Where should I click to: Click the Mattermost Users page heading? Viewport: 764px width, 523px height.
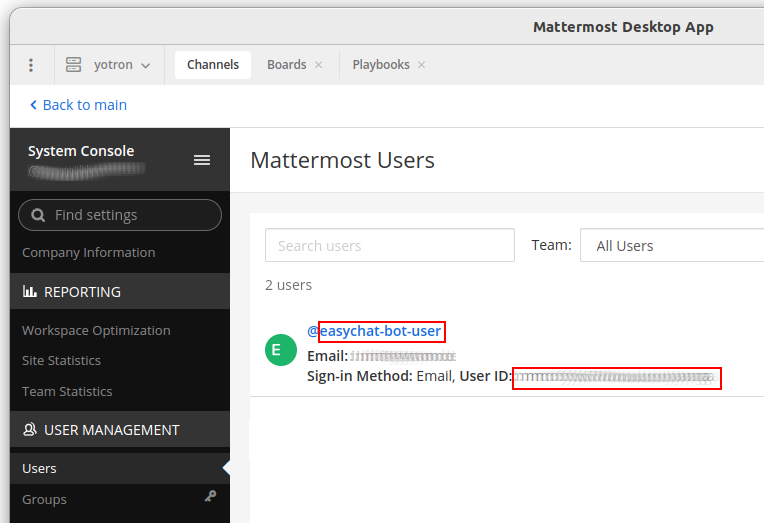pos(343,160)
